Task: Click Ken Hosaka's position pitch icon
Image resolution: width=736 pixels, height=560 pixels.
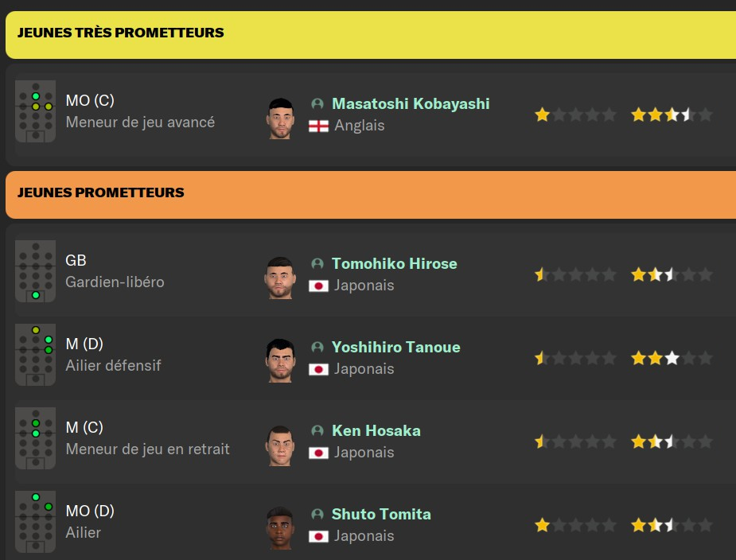Action: [35, 439]
